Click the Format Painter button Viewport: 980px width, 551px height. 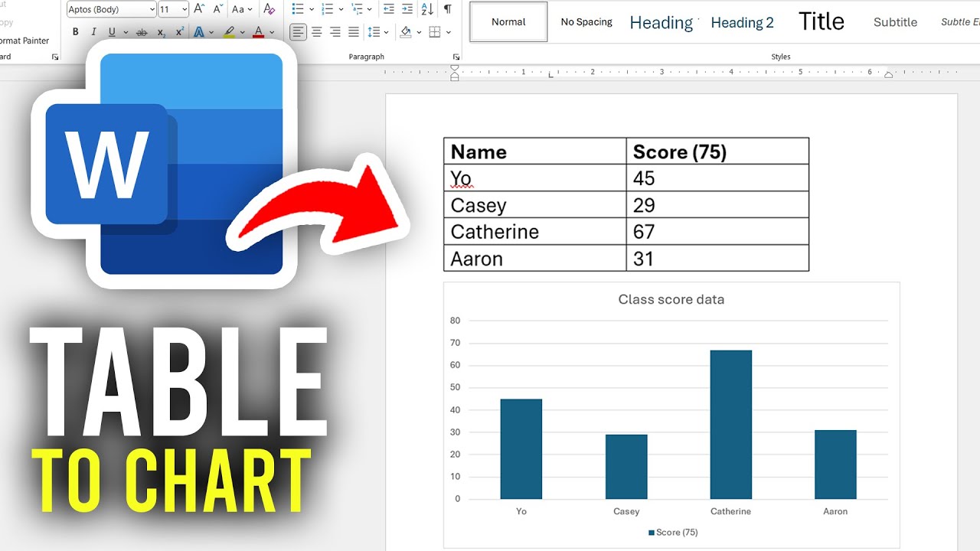click(x=23, y=41)
